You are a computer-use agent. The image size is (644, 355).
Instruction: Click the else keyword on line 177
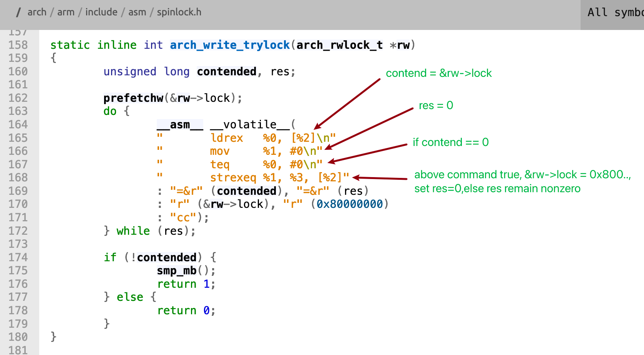coord(130,297)
